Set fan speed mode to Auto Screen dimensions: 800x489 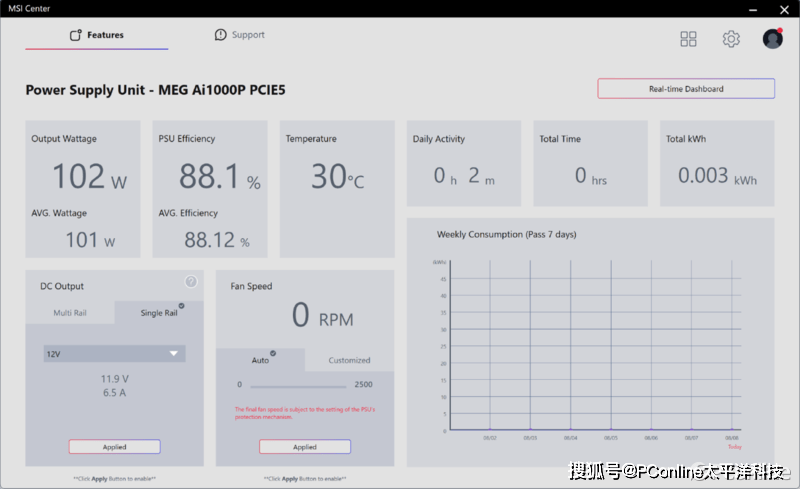[x=260, y=360]
